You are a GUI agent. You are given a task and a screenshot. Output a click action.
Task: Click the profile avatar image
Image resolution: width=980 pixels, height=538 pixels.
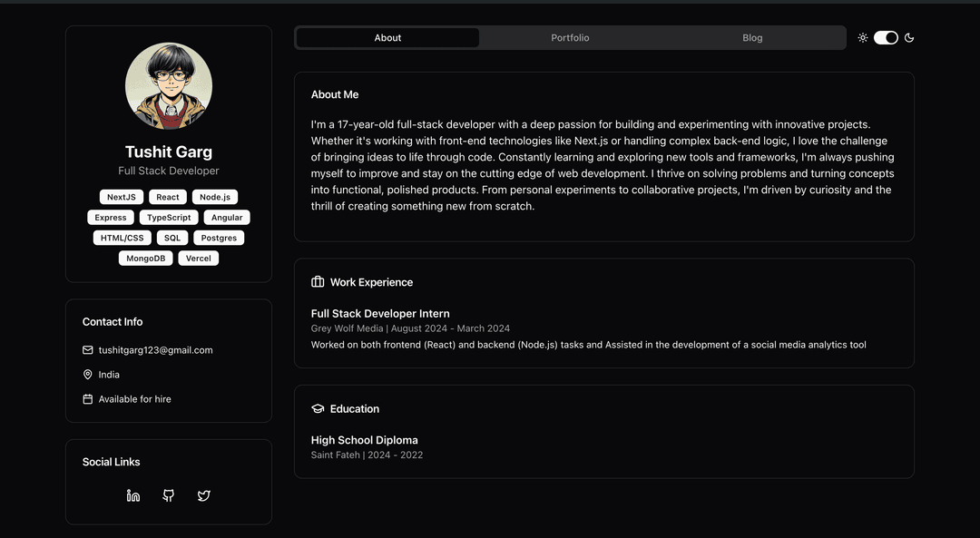pos(169,86)
